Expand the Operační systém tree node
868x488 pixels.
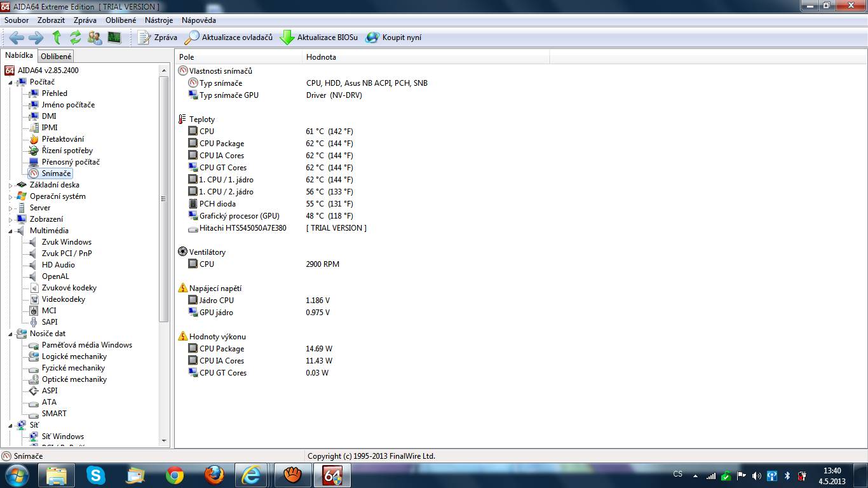coord(11,196)
